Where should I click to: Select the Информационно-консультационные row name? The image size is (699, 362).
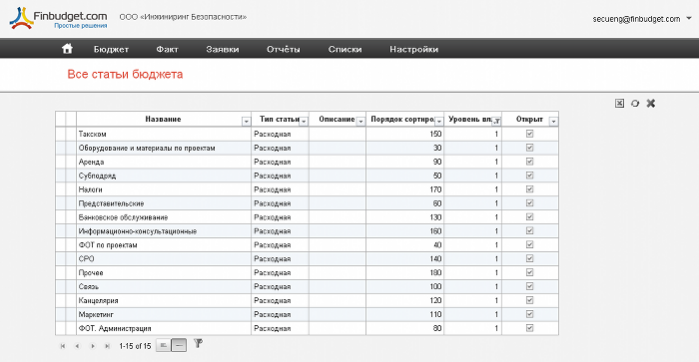pyautogui.click(x=138, y=231)
